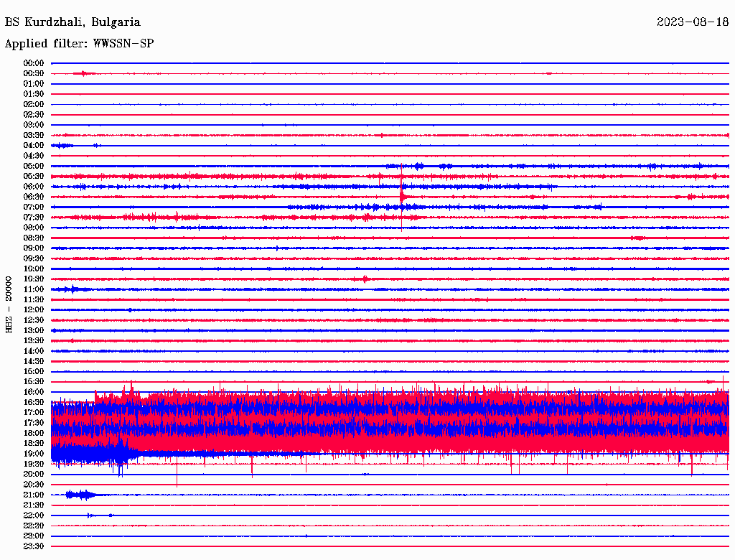Select the 00:30 time label

point(34,74)
